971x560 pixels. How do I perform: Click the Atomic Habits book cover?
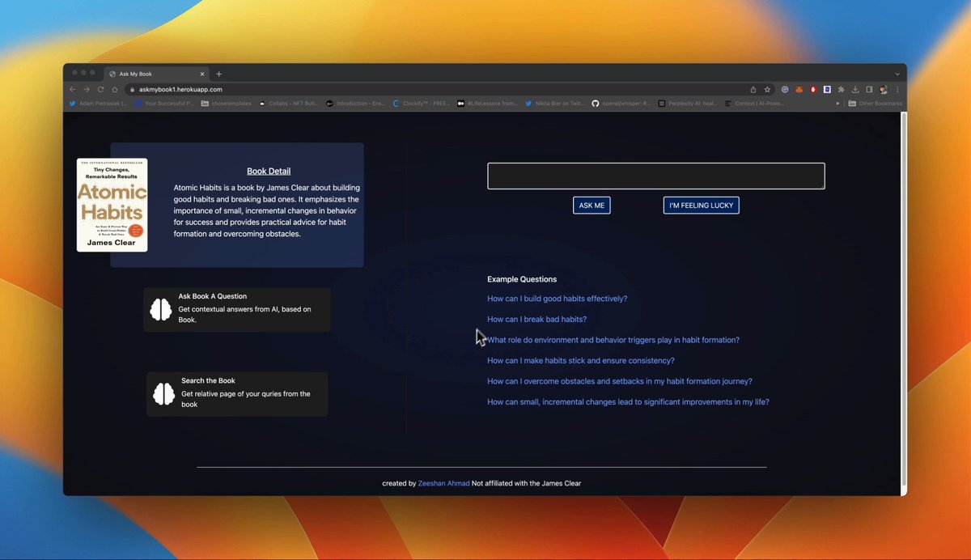pos(112,205)
